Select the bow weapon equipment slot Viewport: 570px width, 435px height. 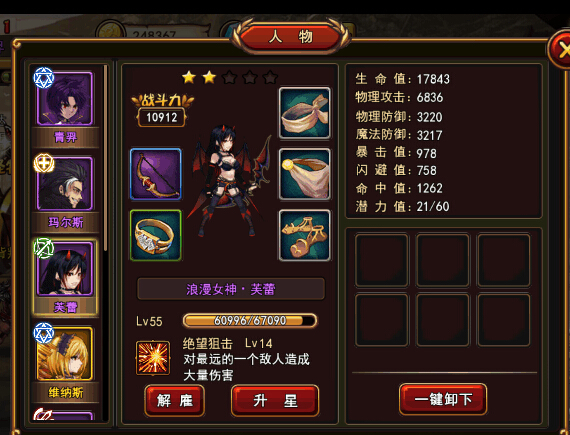(x=156, y=174)
